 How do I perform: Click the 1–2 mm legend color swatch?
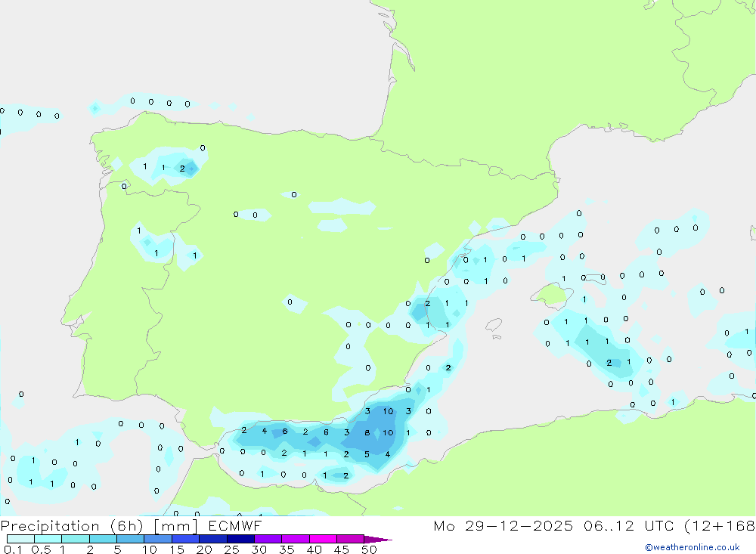(x=76, y=539)
